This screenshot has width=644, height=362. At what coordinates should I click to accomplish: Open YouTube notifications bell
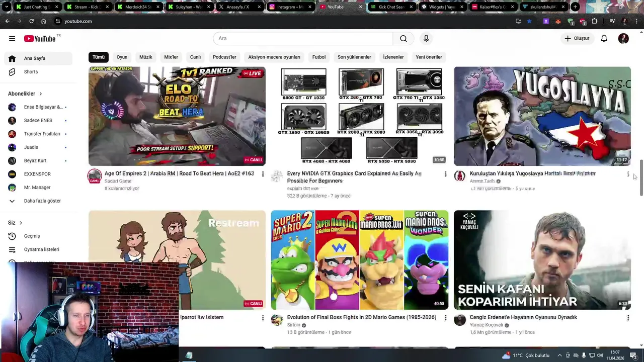coord(604,39)
